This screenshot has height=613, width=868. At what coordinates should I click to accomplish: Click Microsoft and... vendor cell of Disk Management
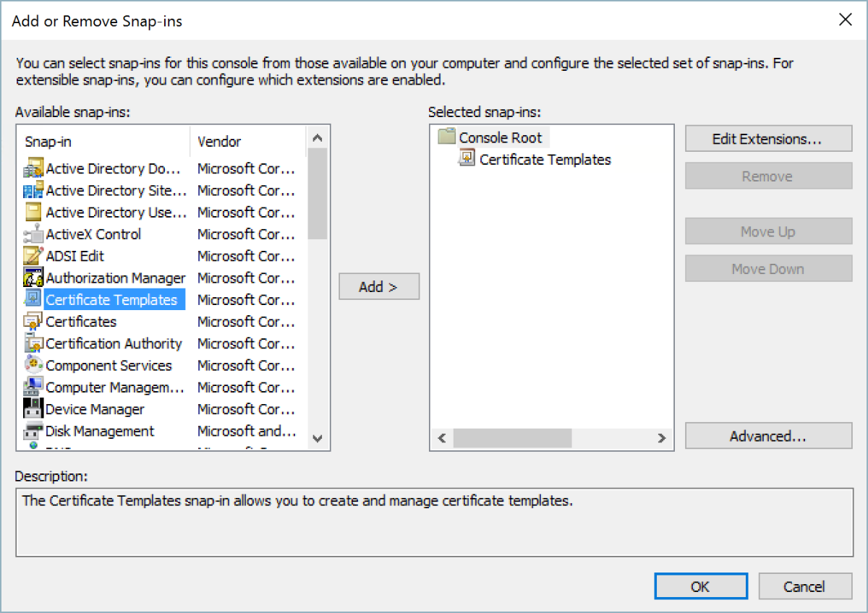pyautogui.click(x=247, y=432)
